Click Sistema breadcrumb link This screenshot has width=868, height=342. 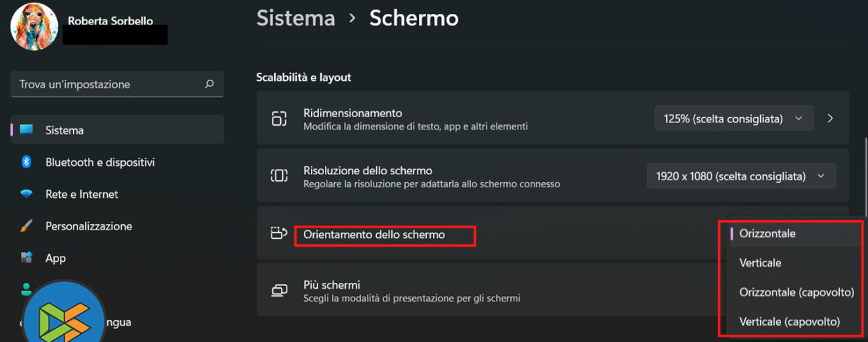[x=295, y=18]
